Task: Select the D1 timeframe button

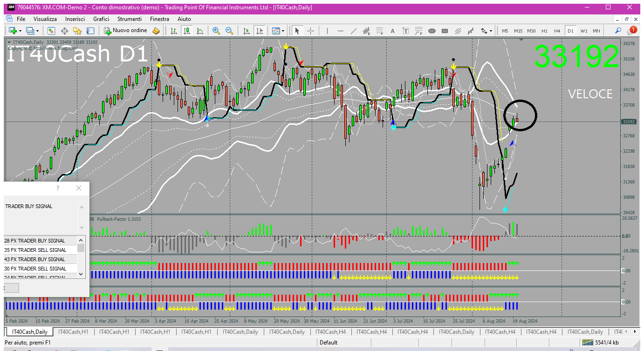Action: tap(570, 31)
